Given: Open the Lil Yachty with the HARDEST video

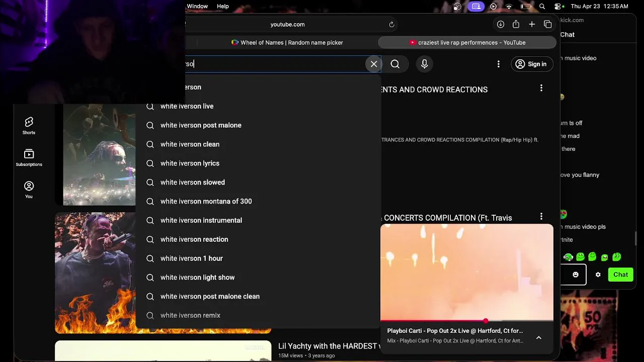Looking at the screenshot, I should (329, 346).
